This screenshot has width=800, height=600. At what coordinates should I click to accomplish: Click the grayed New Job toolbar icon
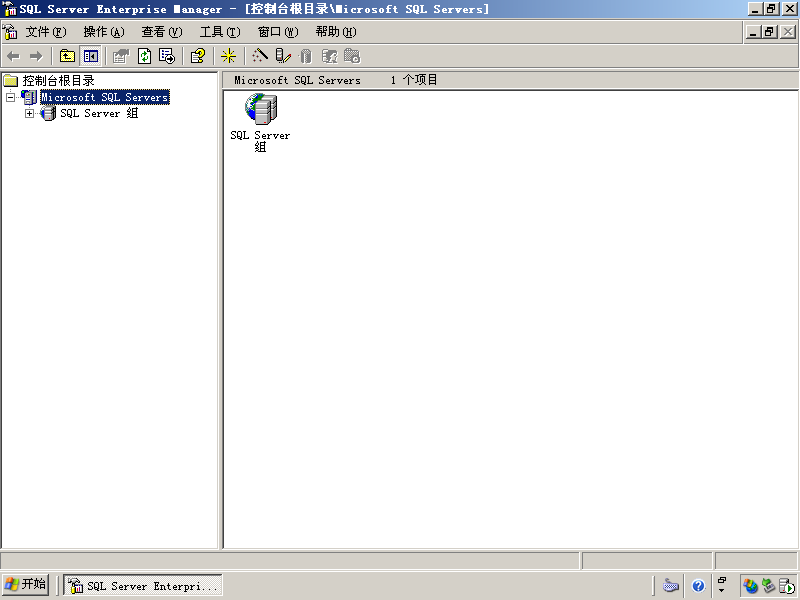tap(352, 56)
